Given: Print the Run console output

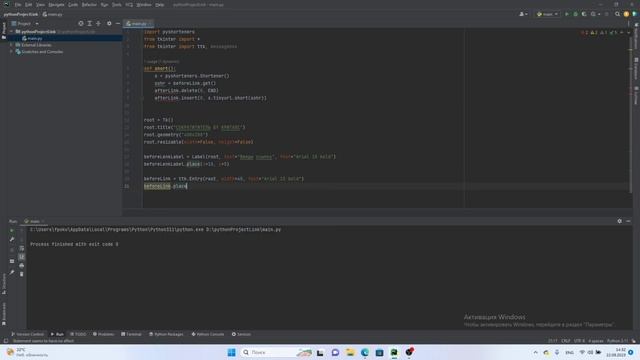Looking at the screenshot, I should (x=22, y=265).
